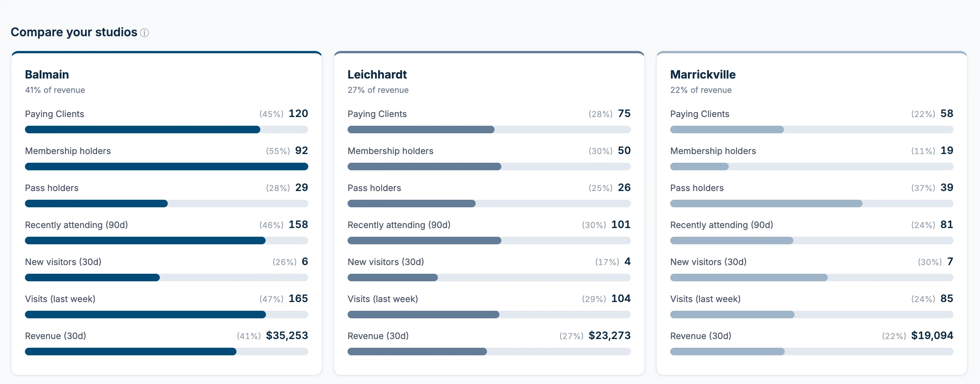Viewport: 980px width, 384px height.
Task: Select Marrickville's Paying Clients count 58
Action: pyautogui.click(x=947, y=113)
